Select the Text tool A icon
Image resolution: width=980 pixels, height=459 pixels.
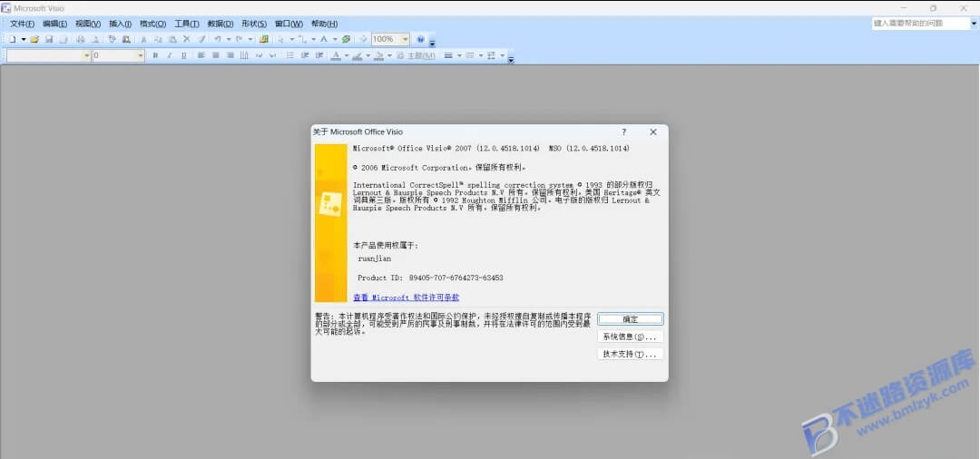click(x=324, y=39)
